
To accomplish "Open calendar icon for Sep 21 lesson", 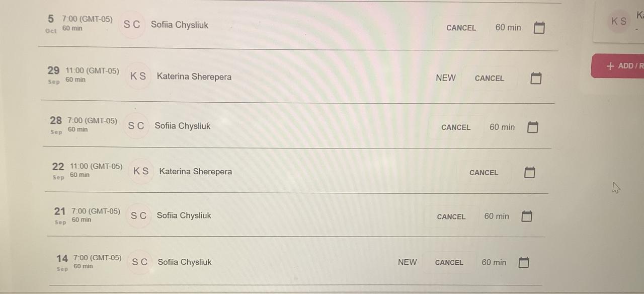I will [x=526, y=216].
